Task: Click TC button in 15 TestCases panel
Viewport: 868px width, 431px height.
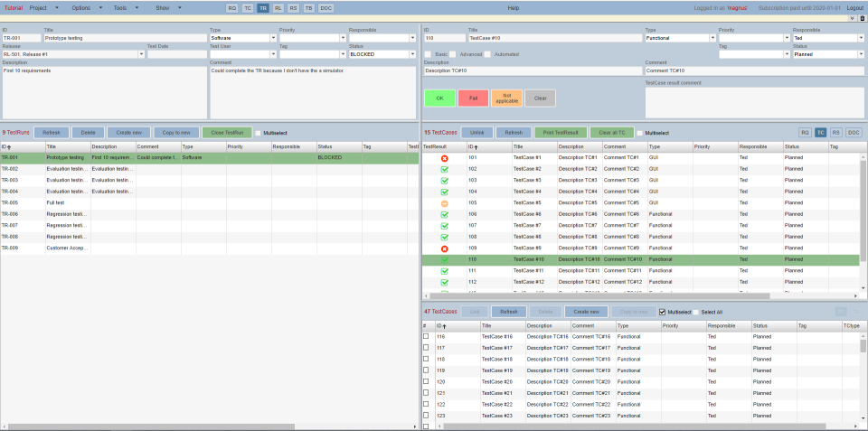Action: pos(821,133)
